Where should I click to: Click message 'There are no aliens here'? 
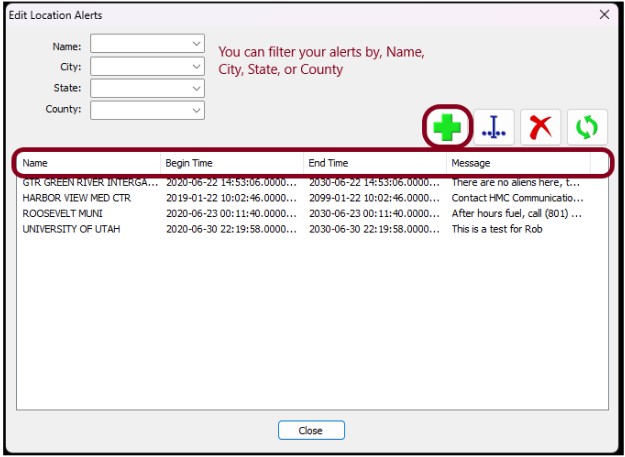pos(515,182)
